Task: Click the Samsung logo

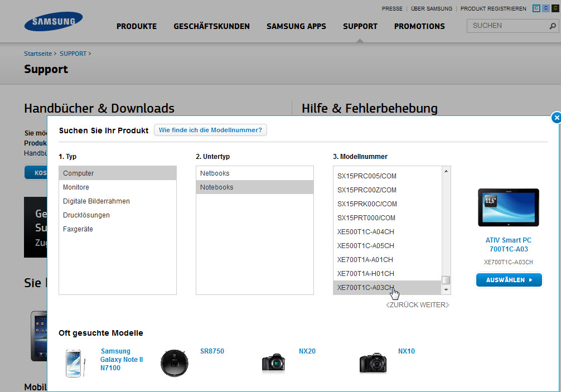Action: (x=54, y=21)
